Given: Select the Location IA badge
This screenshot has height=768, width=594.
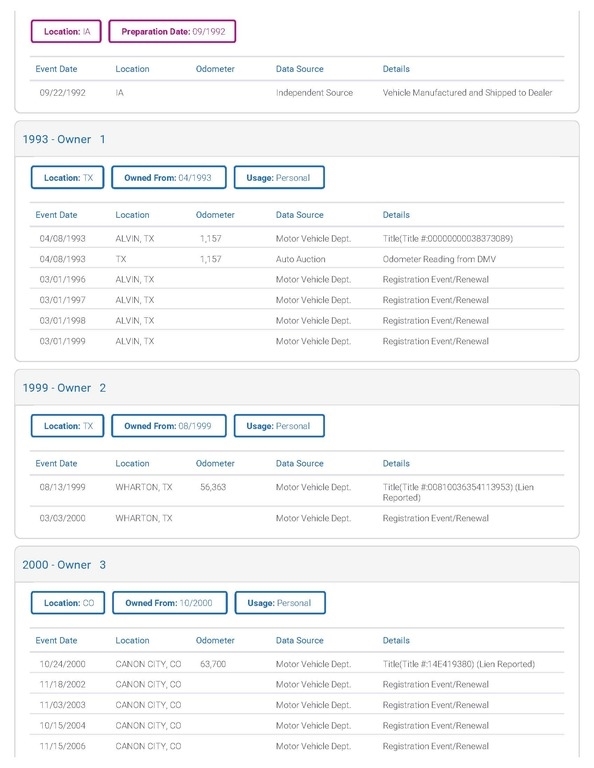Looking at the screenshot, I should (x=66, y=31).
